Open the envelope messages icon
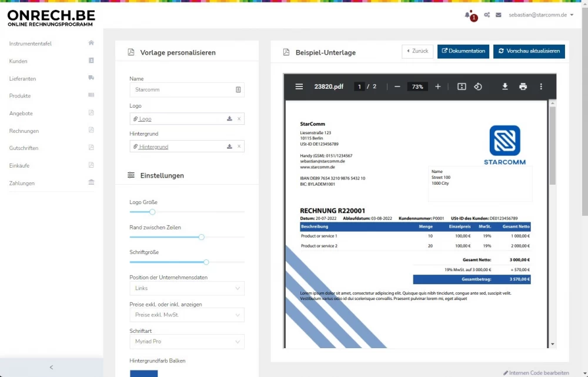This screenshot has width=588, height=377. 499,15
